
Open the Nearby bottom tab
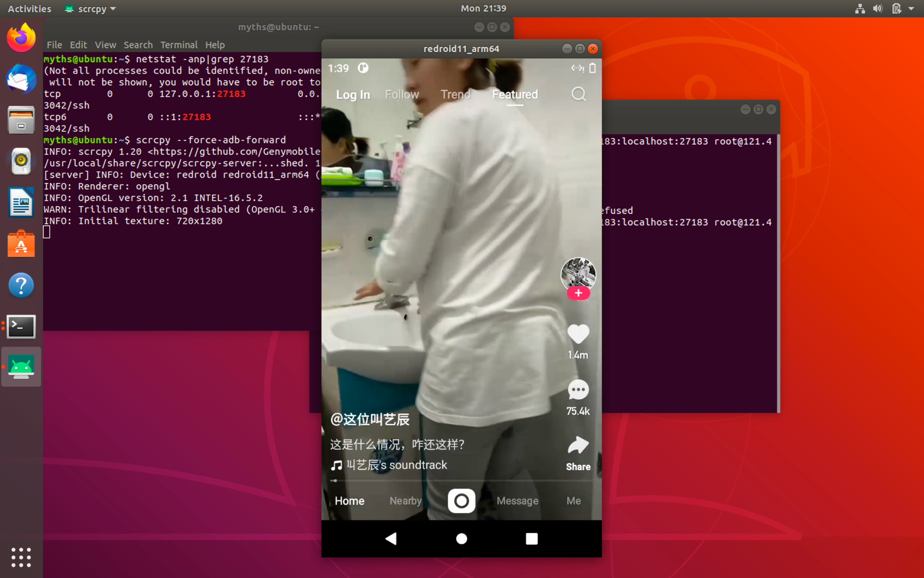[x=405, y=501]
